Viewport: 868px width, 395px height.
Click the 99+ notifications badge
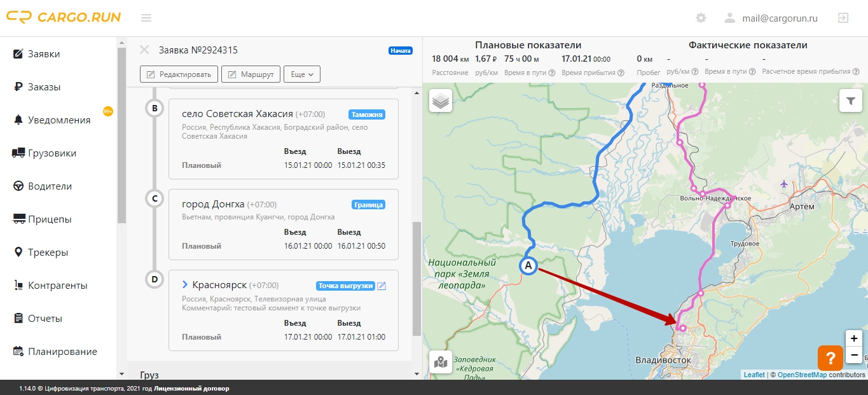pos(108,111)
